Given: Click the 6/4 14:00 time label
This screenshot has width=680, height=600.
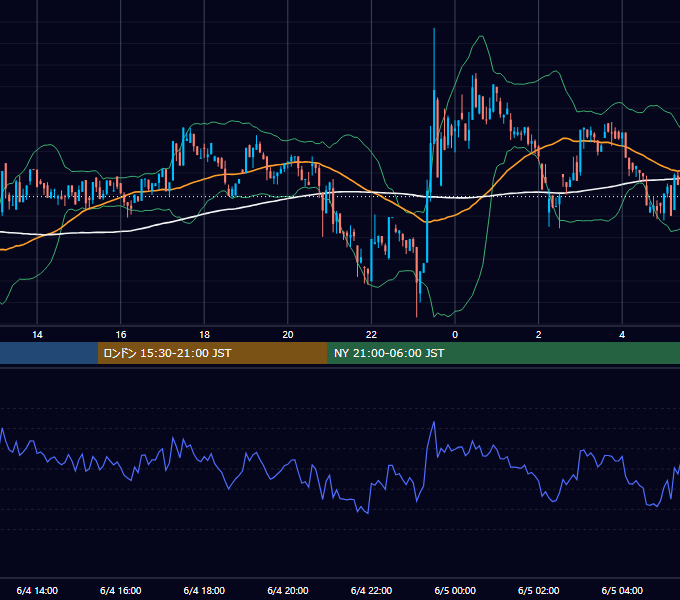Looking at the screenshot, I should tap(37, 590).
